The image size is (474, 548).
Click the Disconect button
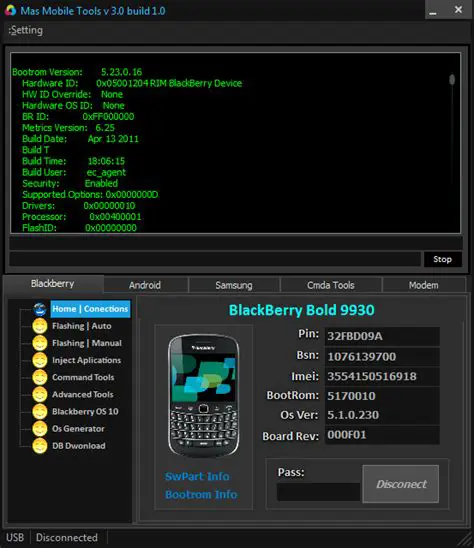(401, 484)
